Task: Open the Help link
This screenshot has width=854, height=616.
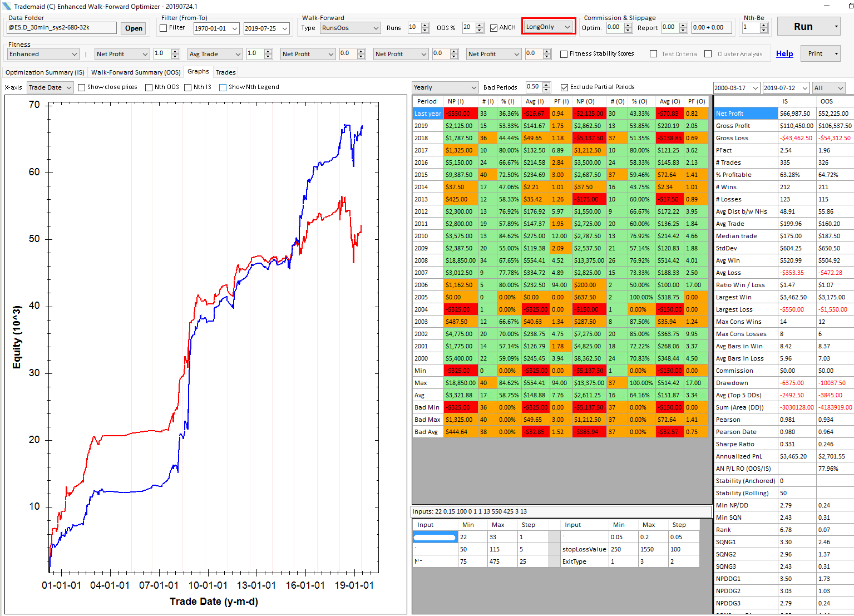Action: [784, 54]
